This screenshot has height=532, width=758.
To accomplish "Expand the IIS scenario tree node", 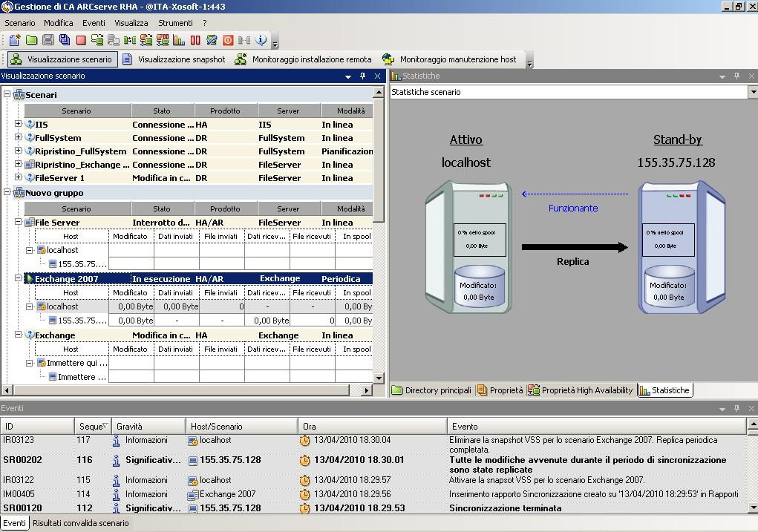I will (19, 125).
